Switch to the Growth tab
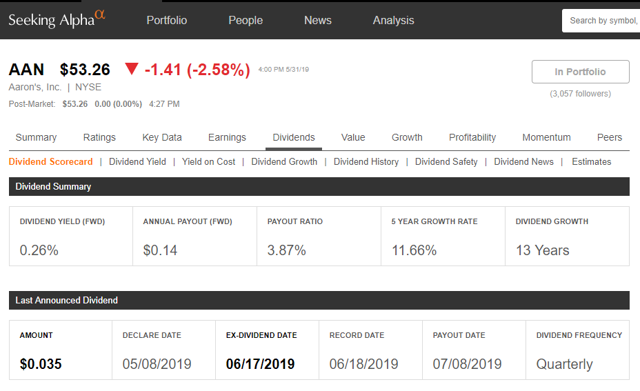The width and height of the screenshot is (640, 391). coord(407,138)
